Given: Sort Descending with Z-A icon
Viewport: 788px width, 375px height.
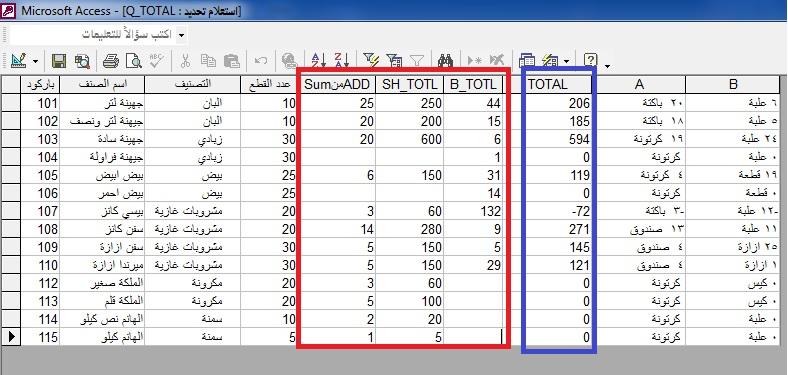Looking at the screenshot, I should (x=342, y=61).
